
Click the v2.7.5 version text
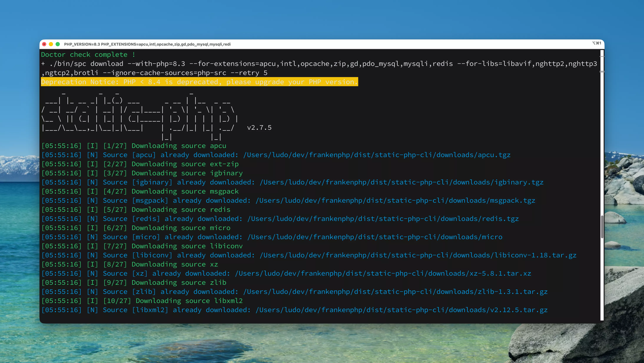click(259, 128)
